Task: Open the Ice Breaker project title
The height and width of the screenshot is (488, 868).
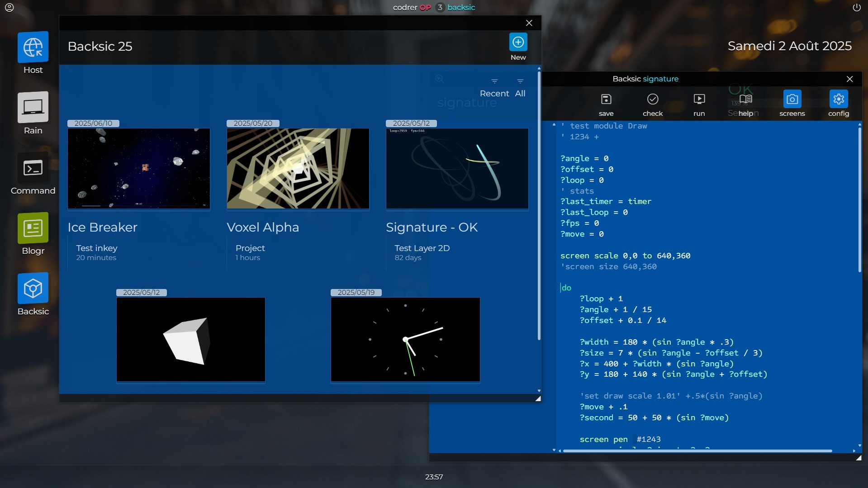Action: pos(103,227)
